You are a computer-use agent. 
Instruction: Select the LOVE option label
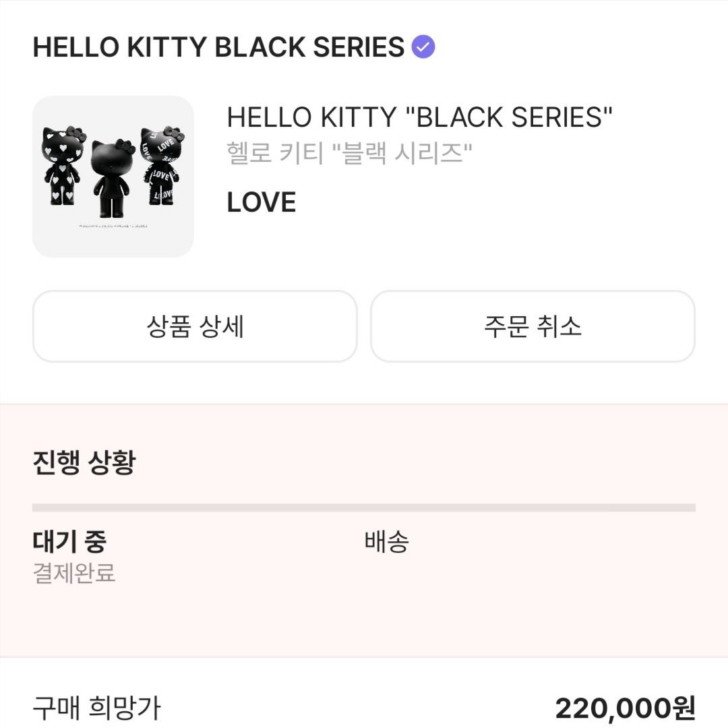(262, 202)
